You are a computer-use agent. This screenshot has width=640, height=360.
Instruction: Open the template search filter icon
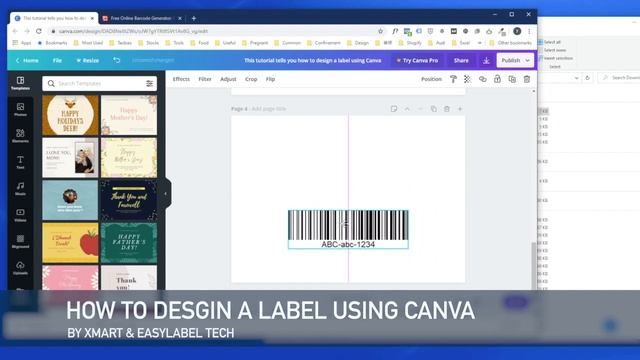[x=149, y=83]
